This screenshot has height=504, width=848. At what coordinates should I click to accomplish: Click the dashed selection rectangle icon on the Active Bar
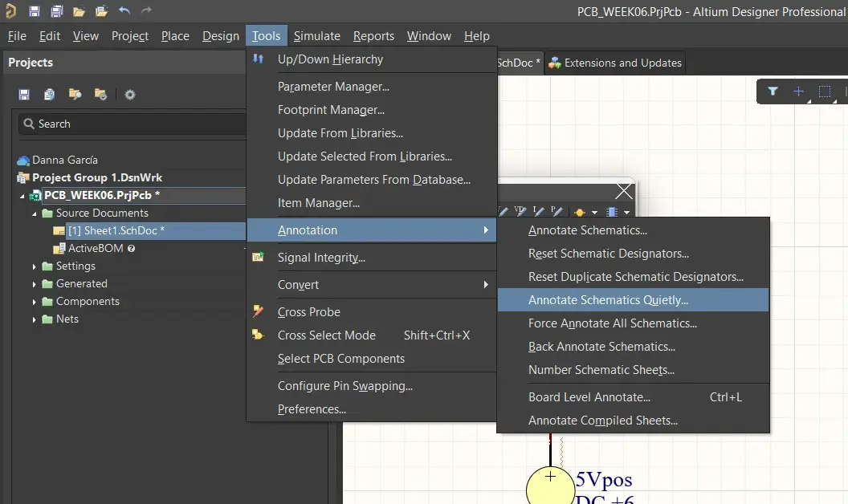point(825,91)
